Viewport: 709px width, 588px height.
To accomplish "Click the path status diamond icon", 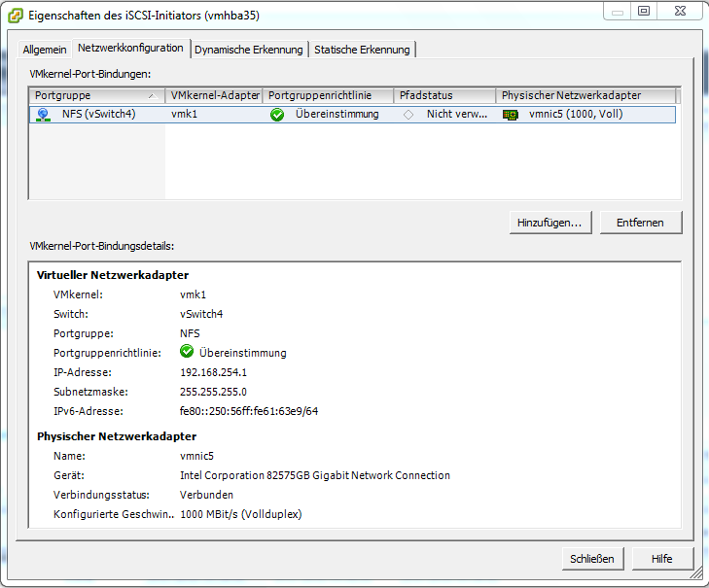I will 408,115.
